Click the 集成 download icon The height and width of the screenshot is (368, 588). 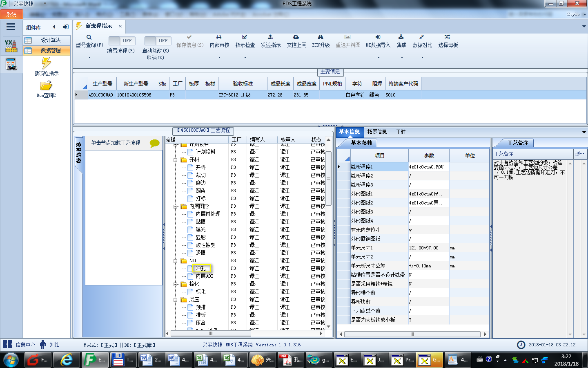(401, 37)
